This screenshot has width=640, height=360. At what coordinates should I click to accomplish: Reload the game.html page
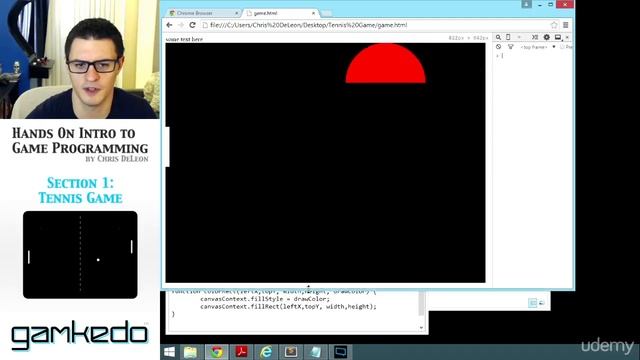(x=192, y=25)
